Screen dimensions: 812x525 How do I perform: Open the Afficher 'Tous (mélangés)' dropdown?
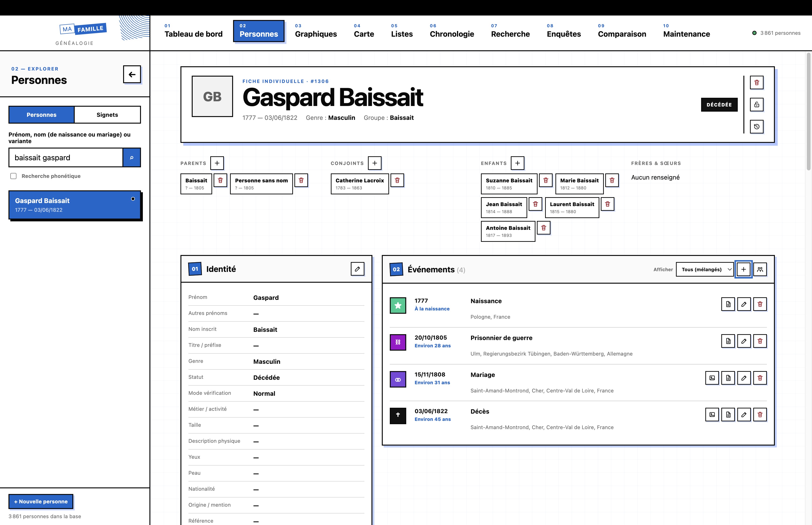tap(705, 269)
